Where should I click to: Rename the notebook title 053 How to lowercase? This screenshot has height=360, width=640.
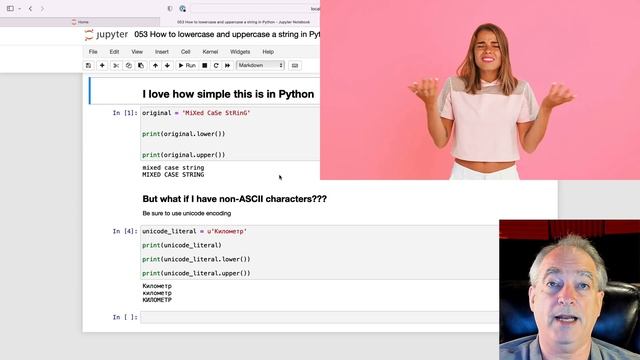[x=227, y=34]
